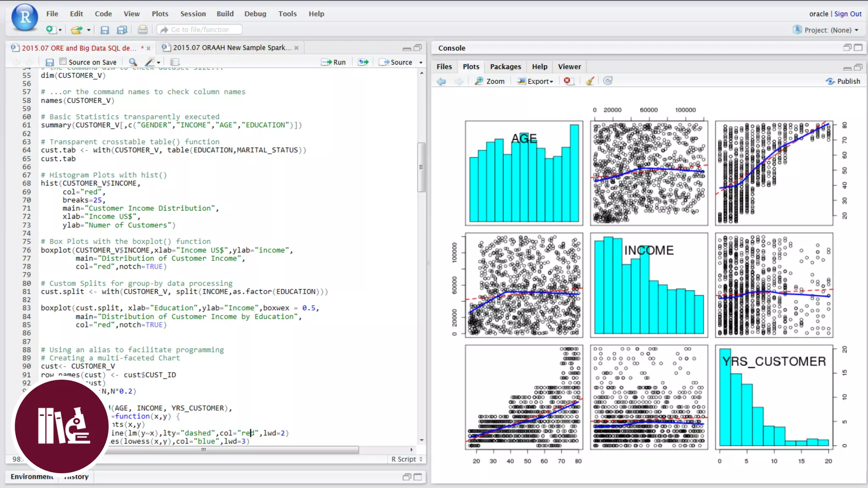The image size is (868, 488).
Task: Remove the current plot with red X
Action: [568, 81]
